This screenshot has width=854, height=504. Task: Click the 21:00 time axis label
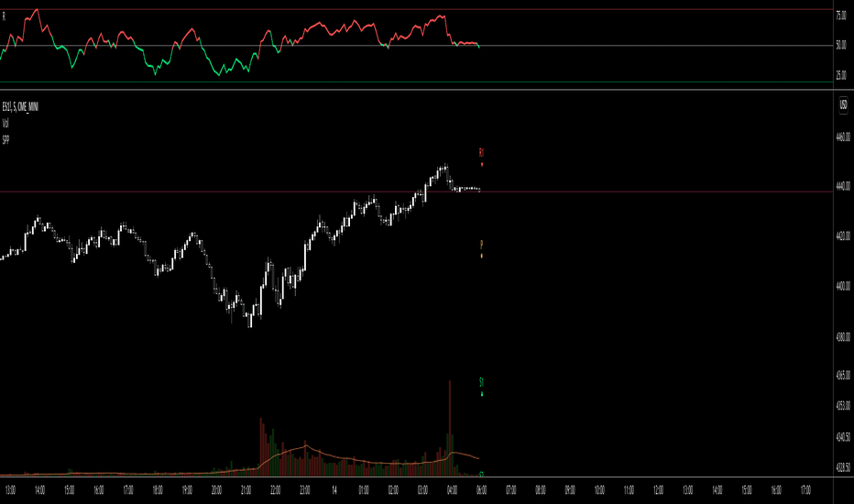pyautogui.click(x=246, y=490)
